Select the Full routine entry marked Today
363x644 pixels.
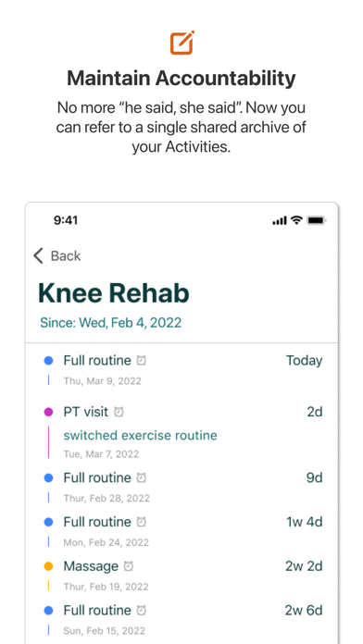pyautogui.click(x=183, y=369)
